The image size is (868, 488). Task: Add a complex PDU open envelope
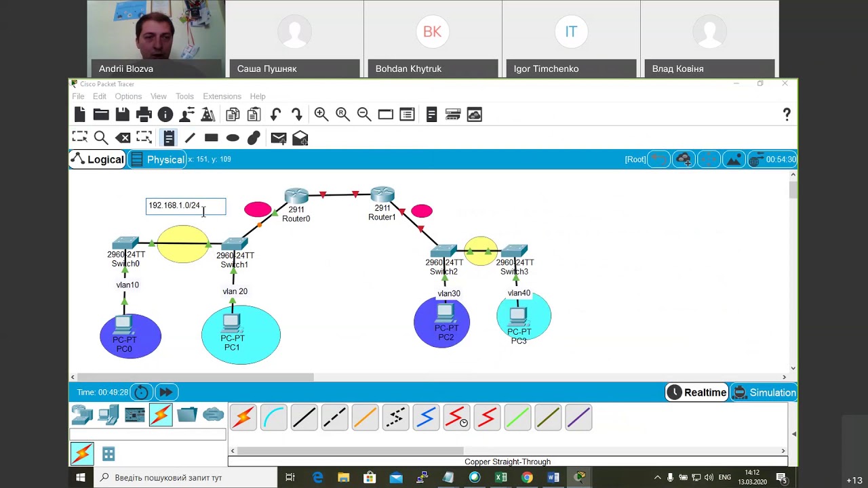pyautogui.click(x=300, y=138)
